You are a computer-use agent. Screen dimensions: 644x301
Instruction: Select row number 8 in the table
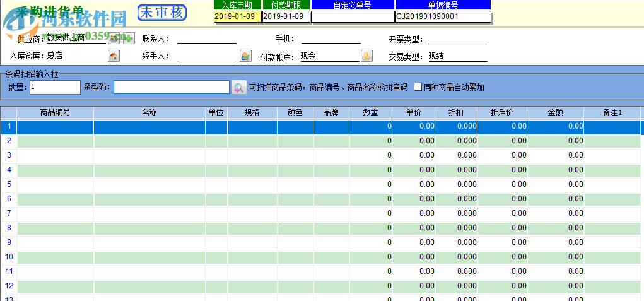[x=9, y=228]
